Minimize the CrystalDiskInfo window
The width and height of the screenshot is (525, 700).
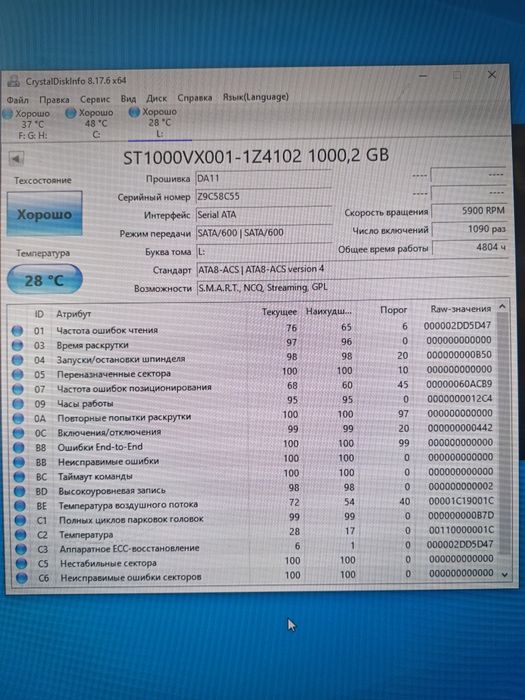click(423, 76)
